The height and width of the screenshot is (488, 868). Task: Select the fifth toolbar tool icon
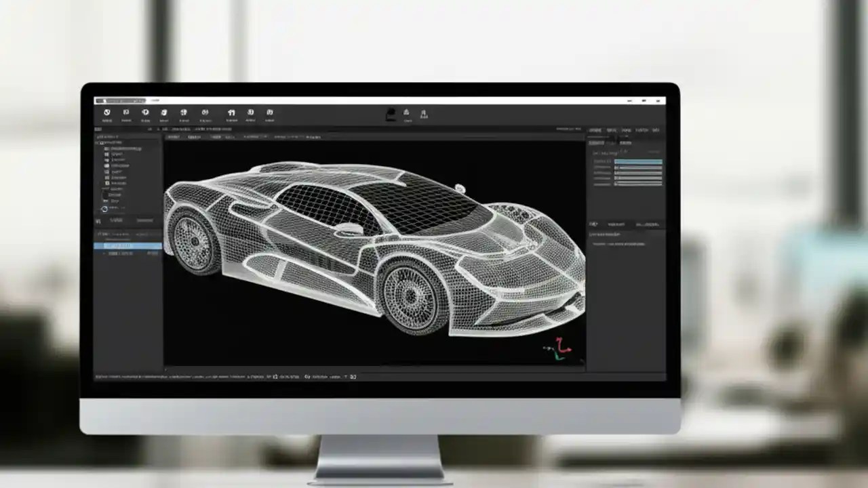tap(183, 112)
